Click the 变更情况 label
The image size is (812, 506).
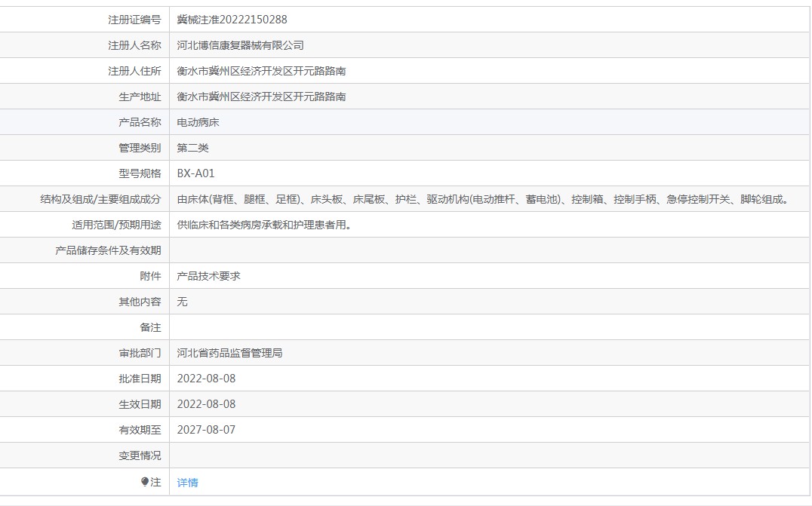(140, 455)
